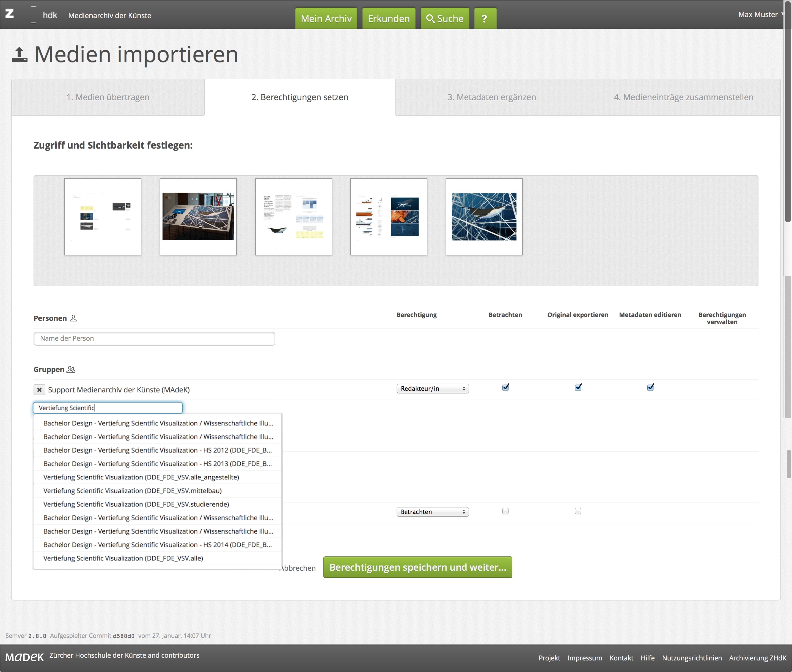The height and width of the screenshot is (672, 792).
Task: Uncheck Betrachten for Support Medienarchiv group
Action: 505,387
